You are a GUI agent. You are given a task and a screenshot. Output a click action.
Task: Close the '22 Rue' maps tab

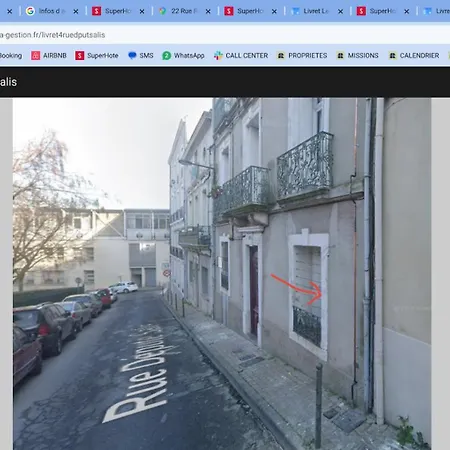(x=208, y=11)
